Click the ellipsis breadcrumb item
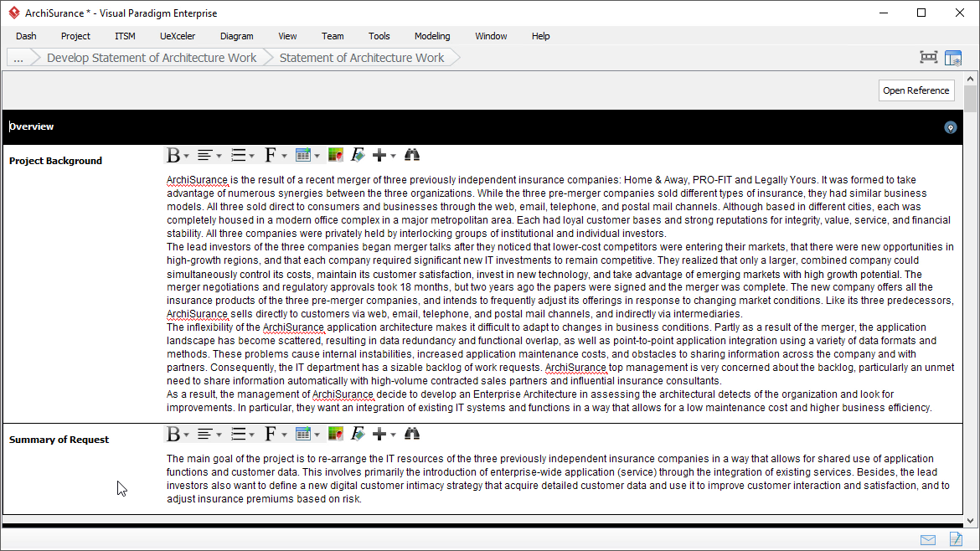The width and height of the screenshot is (980, 551). tap(18, 58)
